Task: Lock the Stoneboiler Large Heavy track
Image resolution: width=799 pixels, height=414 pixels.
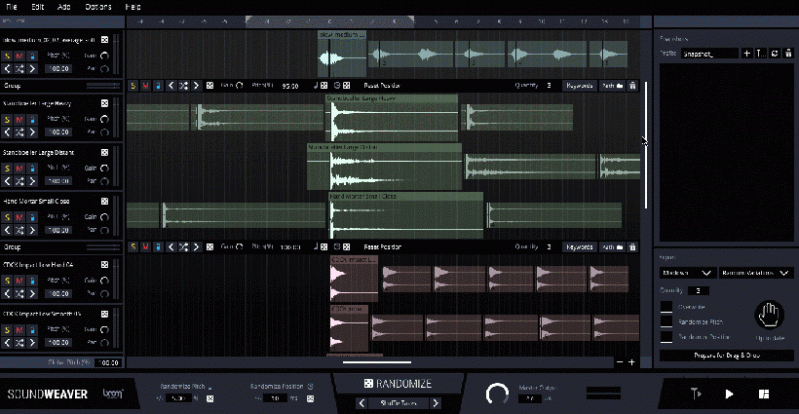Action: (x=32, y=120)
